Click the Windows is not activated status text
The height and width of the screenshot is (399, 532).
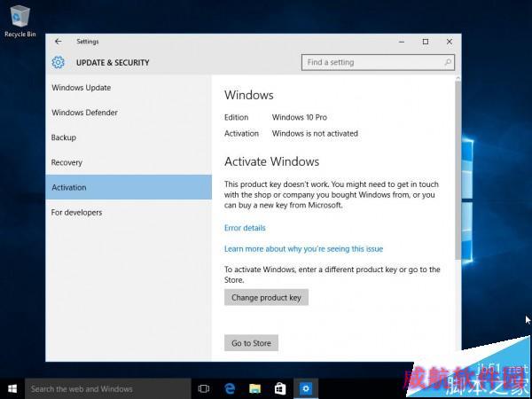coord(315,133)
